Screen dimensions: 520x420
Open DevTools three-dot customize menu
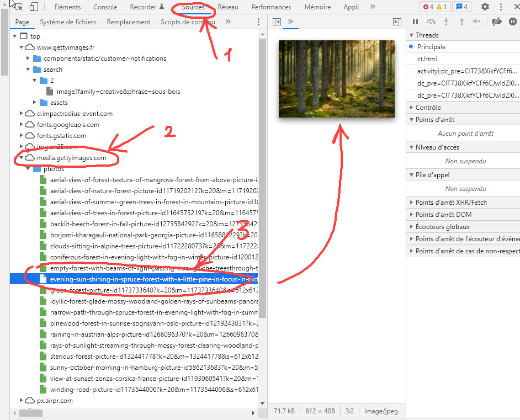click(501, 7)
